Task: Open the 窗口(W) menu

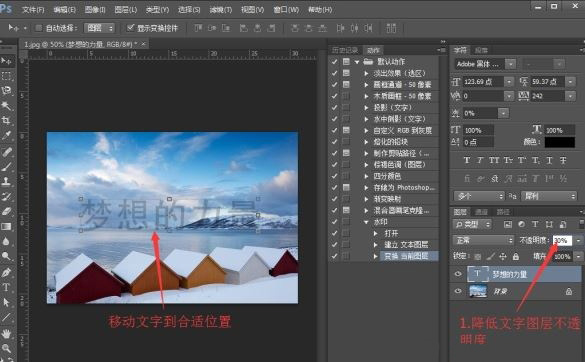Action: point(286,10)
